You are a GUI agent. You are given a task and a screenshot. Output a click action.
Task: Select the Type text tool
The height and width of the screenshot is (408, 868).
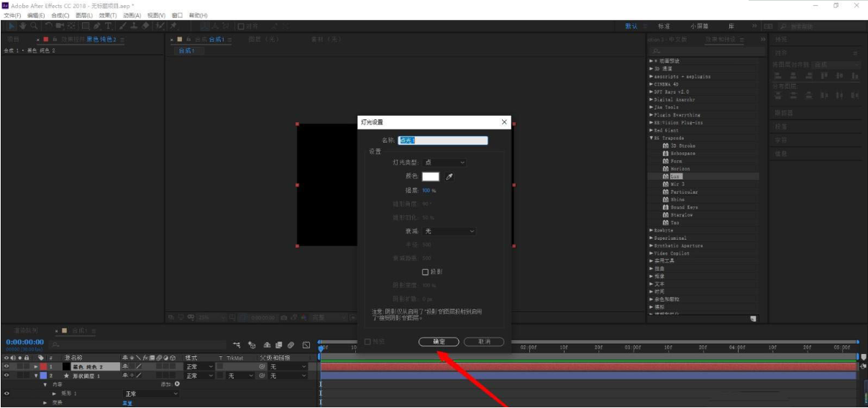(x=109, y=26)
